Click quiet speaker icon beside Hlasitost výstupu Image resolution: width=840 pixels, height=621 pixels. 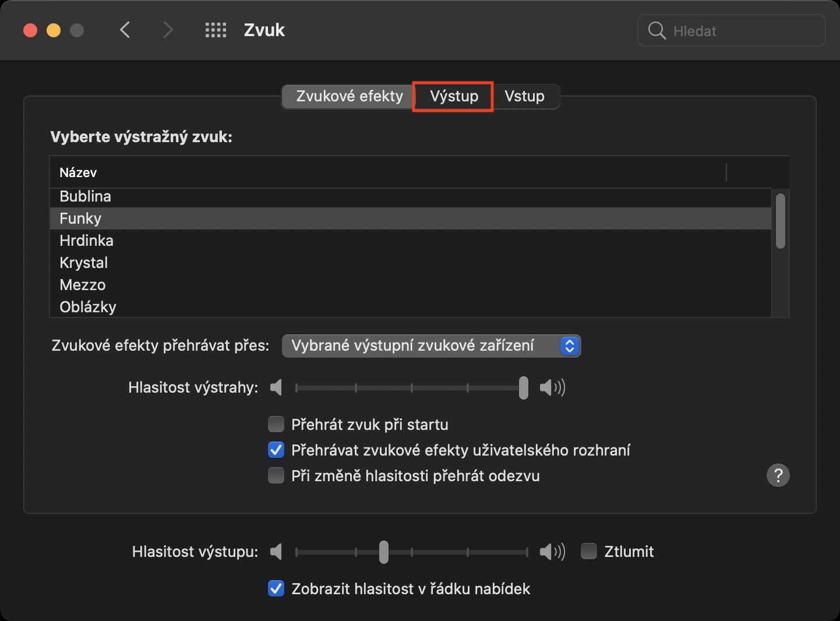click(277, 551)
